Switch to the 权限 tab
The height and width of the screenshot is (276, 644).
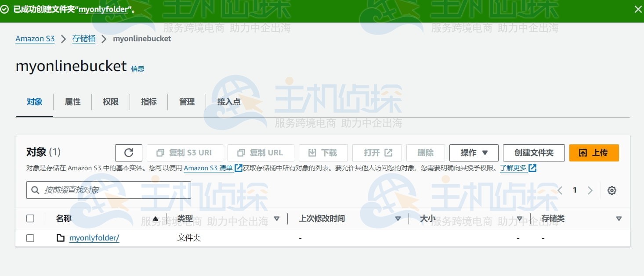click(x=111, y=102)
